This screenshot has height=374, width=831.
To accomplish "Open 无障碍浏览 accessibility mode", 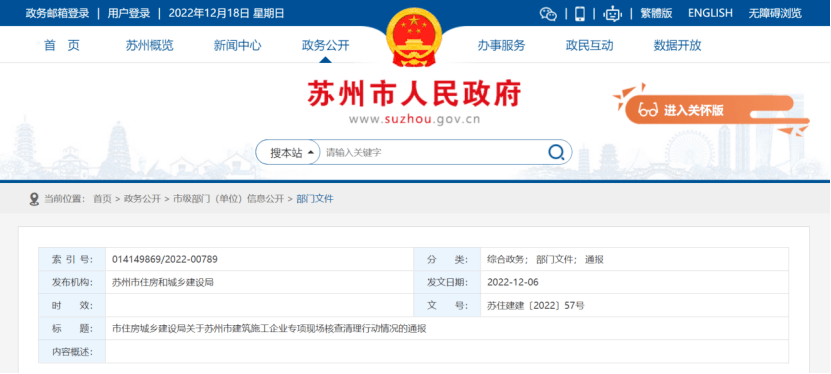I will point(775,13).
